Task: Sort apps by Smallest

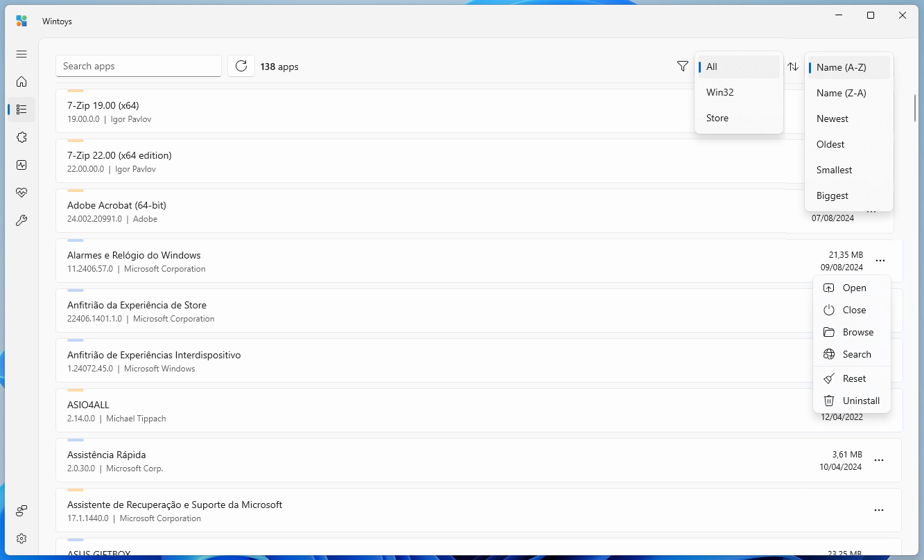Action: pos(849,170)
